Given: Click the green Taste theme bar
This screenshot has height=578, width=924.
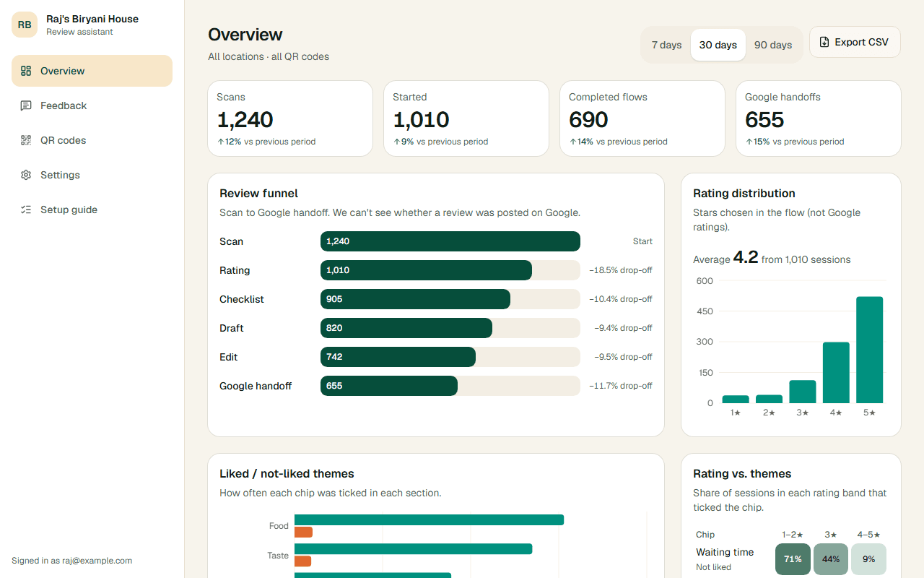Looking at the screenshot, I should point(413,549).
